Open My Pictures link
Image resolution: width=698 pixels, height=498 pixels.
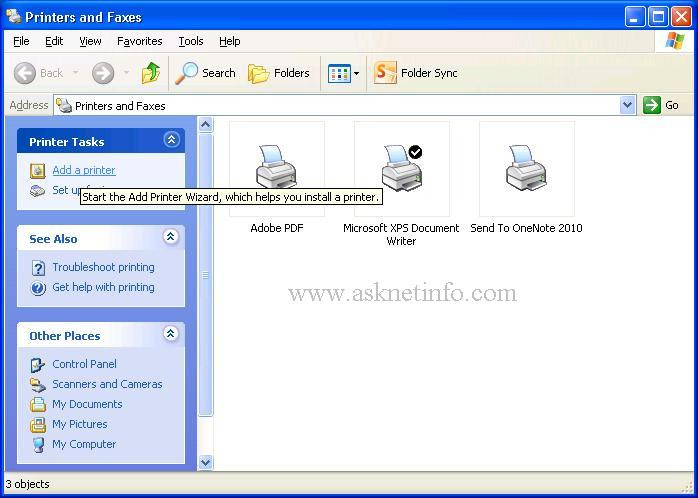(80, 424)
